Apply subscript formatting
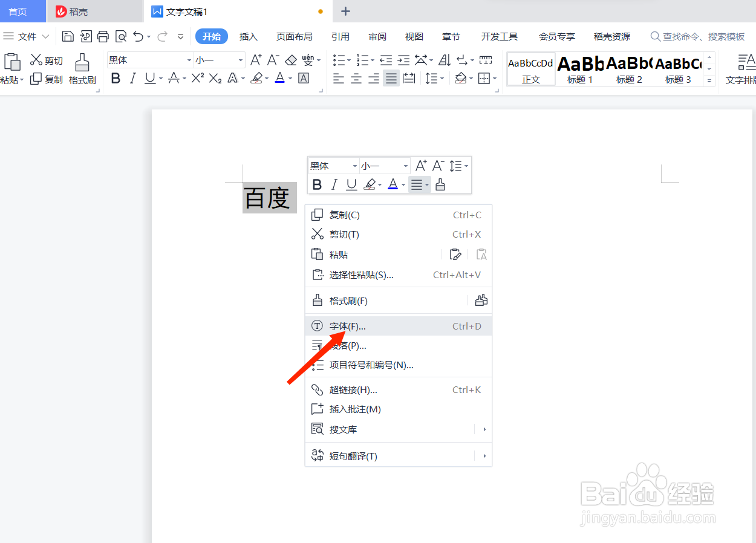Viewport: 756px width, 543px height. [x=215, y=78]
